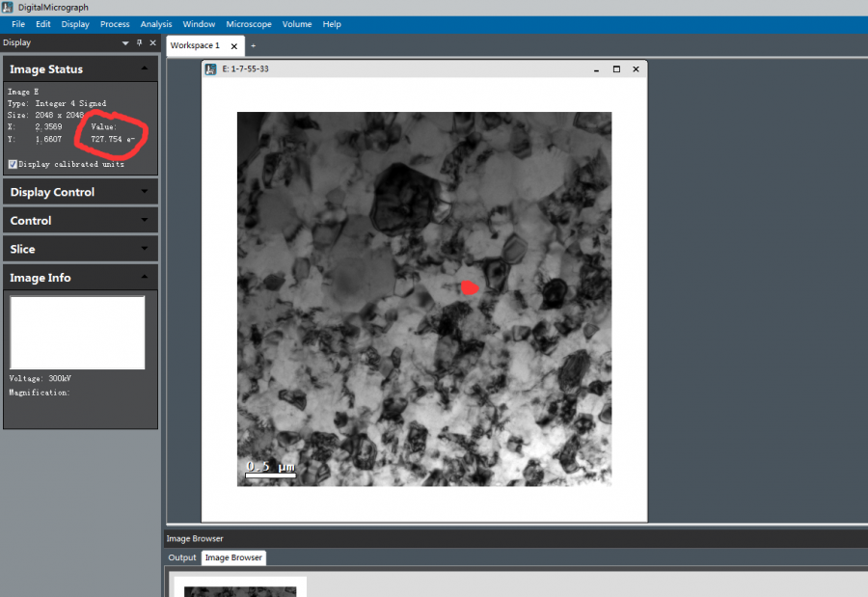Screen dimensions: 868x597
Task: Expand the Display Control section
Action: (145, 192)
